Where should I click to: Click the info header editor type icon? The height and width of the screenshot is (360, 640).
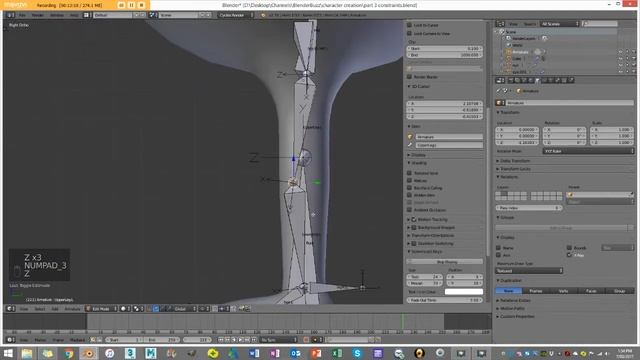(10, 15)
